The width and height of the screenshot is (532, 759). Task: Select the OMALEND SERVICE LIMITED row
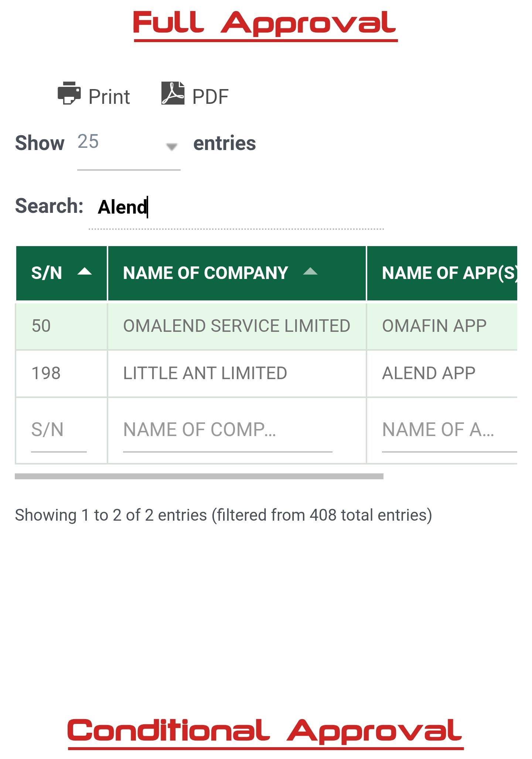236,326
